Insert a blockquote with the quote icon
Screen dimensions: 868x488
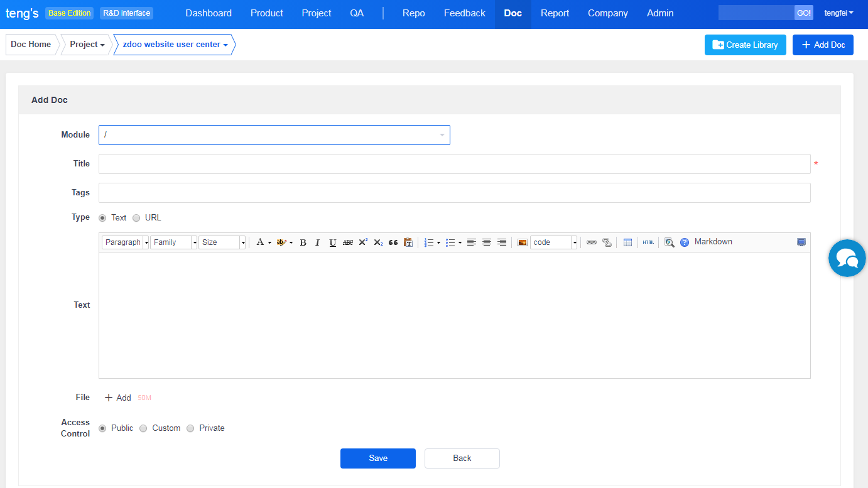point(393,242)
